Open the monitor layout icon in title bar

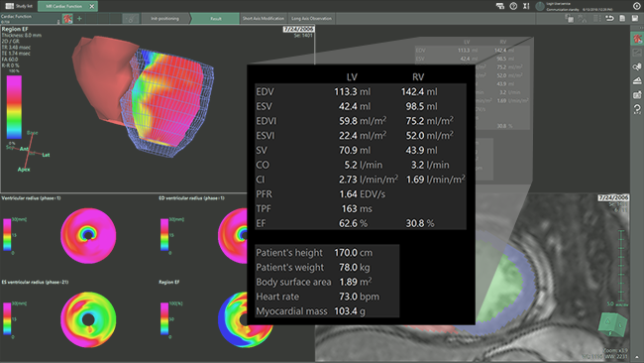pyautogui.click(x=499, y=6)
